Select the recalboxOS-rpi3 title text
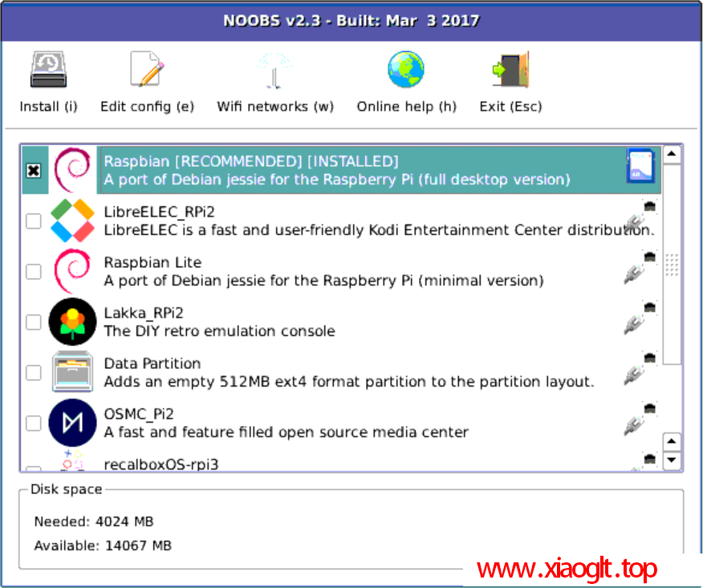 pyautogui.click(x=161, y=464)
